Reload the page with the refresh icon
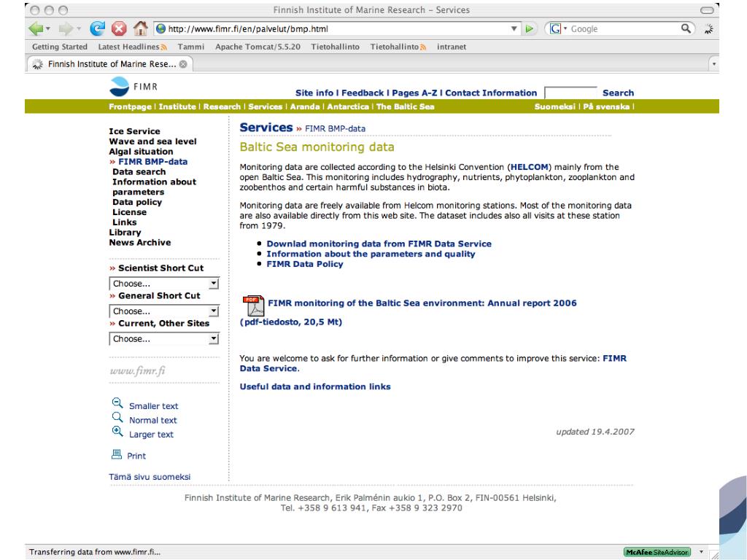 pos(97,28)
